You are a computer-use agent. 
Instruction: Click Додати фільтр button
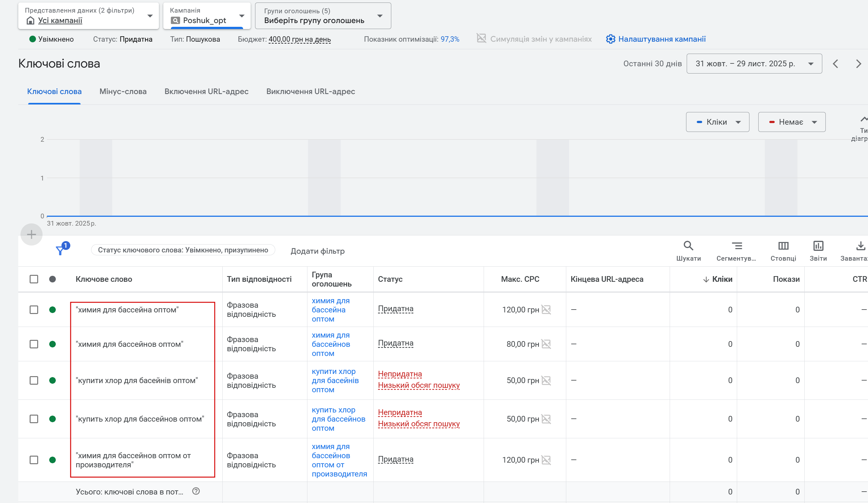point(317,251)
